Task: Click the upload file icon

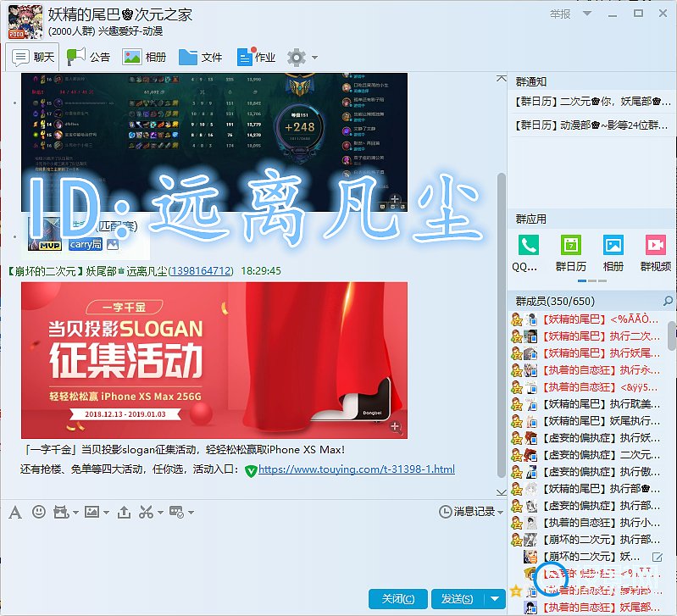Action: coord(124,512)
